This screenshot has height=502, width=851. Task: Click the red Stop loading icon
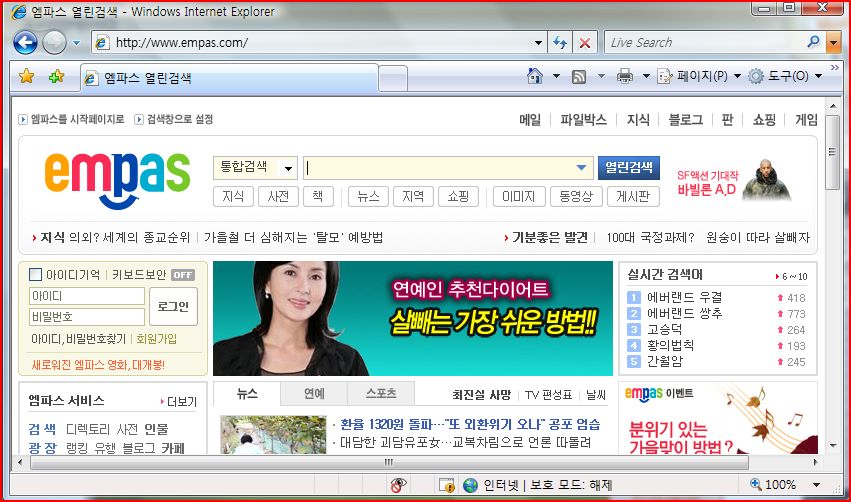[x=585, y=43]
